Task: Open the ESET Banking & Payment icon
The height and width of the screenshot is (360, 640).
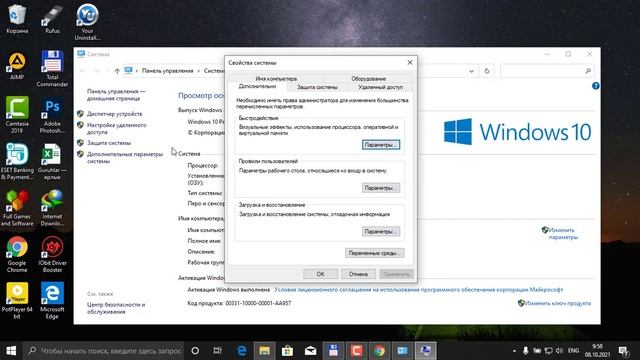Action: click(x=17, y=162)
